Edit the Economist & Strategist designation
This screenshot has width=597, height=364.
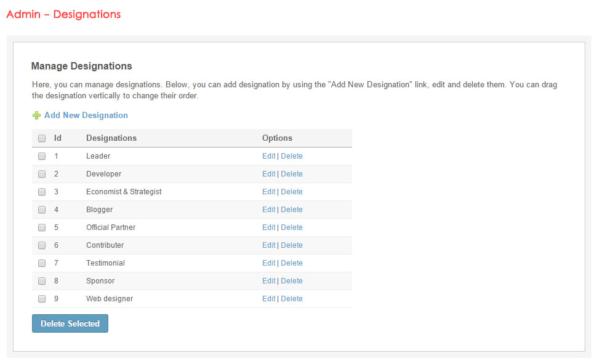268,192
